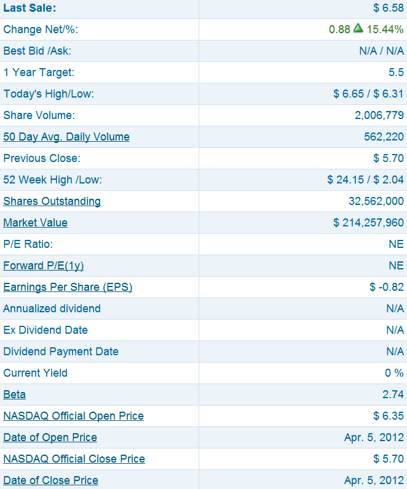Open the Date of Open Price link

pyautogui.click(x=50, y=437)
